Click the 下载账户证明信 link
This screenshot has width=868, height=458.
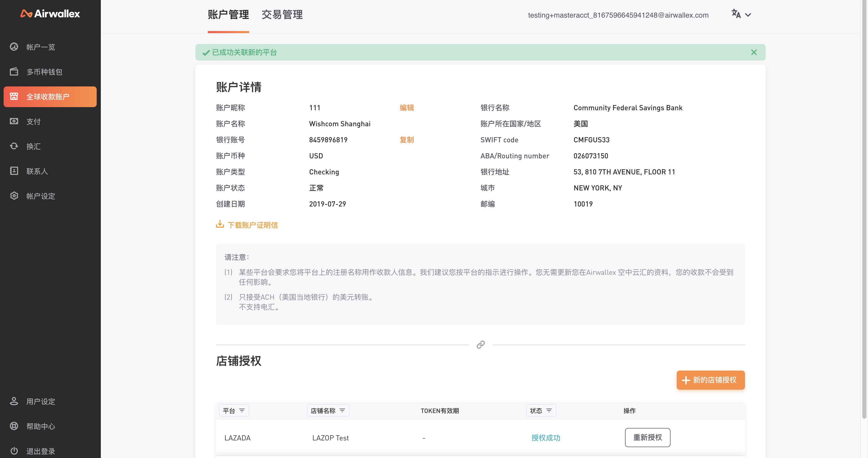[x=252, y=225]
